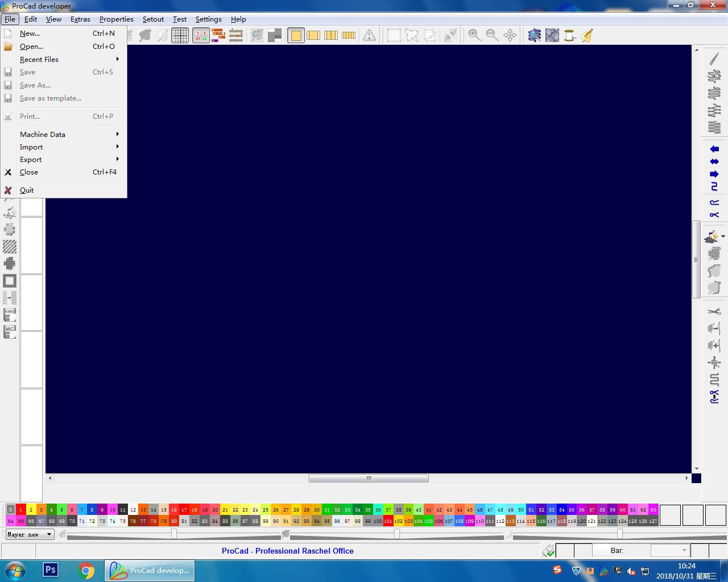
Task: Click the horizontal scrollbar thumb below canvas
Action: point(369,478)
